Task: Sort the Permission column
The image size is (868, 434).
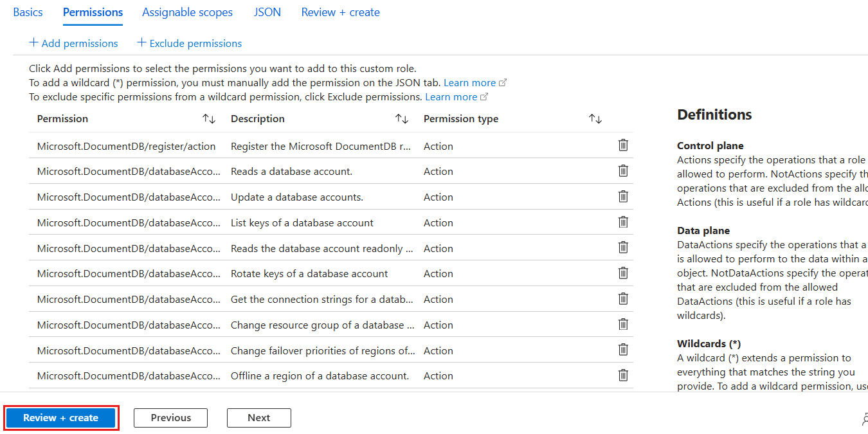Action: coord(209,118)
